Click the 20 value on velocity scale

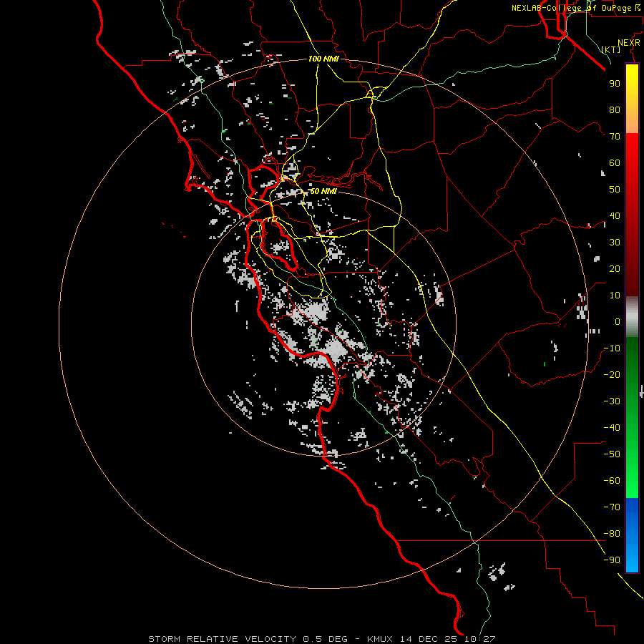pos(615,268)
